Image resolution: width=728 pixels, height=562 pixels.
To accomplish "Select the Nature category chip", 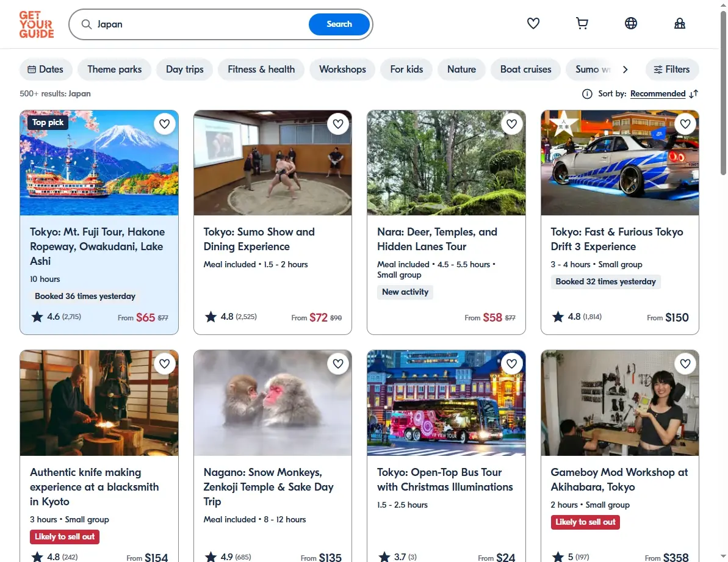I will coord(461,70).
